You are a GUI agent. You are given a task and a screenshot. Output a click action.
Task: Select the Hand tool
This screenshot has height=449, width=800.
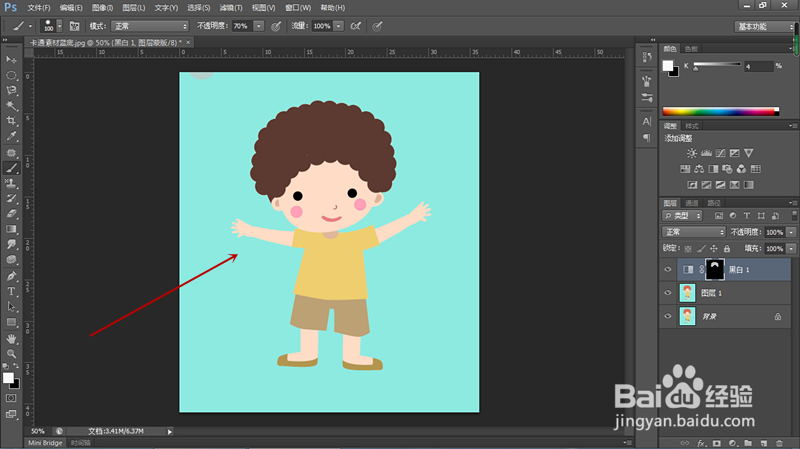coord(11,339)
